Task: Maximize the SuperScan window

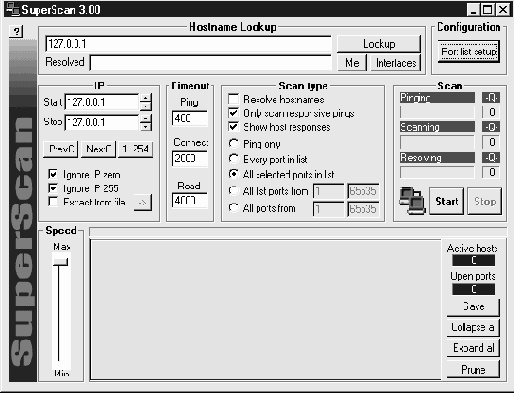Action: point(487,10)
